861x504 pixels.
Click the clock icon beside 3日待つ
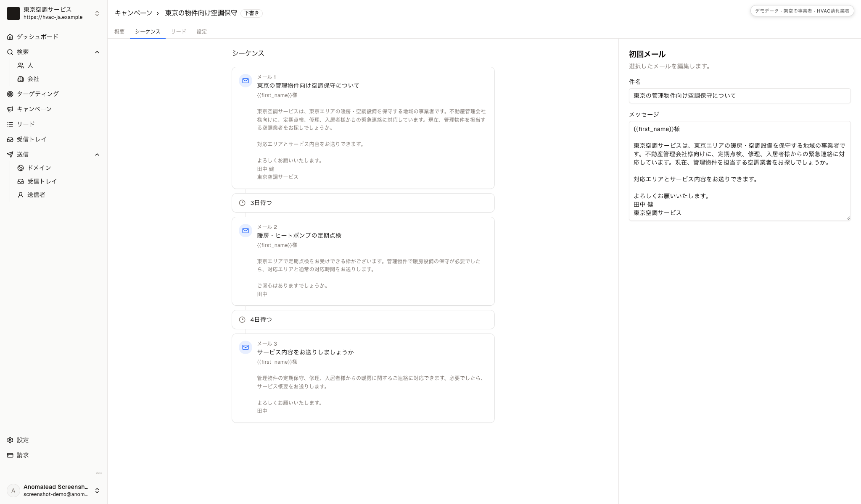click(242, 203)
